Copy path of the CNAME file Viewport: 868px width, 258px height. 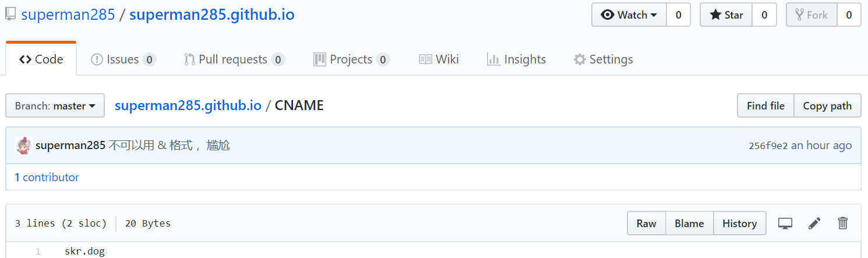coord(827,105)
